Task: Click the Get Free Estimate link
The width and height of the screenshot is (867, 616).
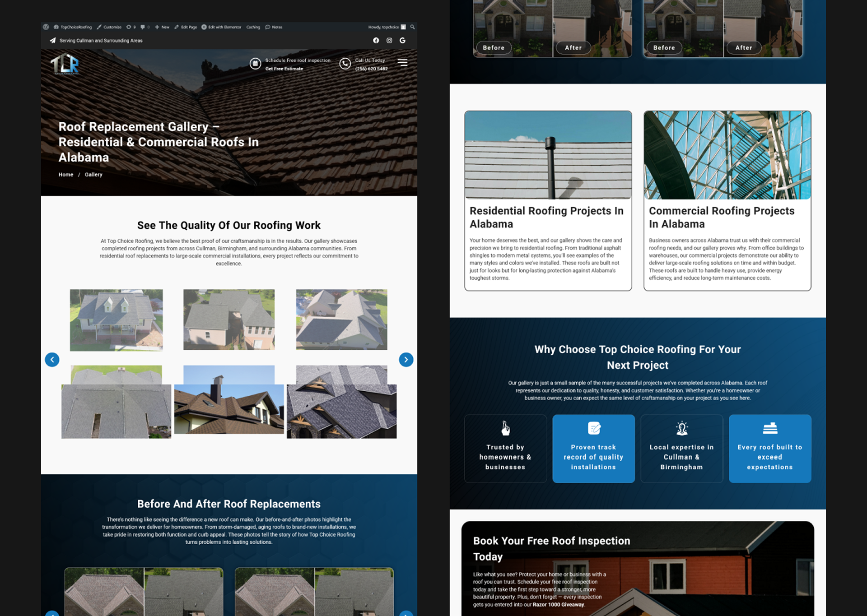Action: [284, 69]
